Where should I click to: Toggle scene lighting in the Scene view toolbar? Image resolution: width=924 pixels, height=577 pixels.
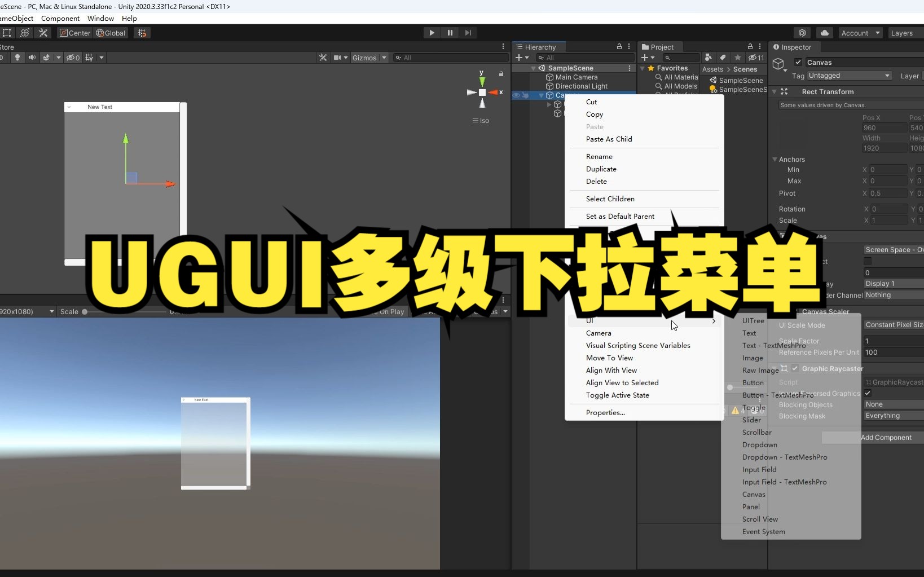pyautogui.click(x=17, y=57)
